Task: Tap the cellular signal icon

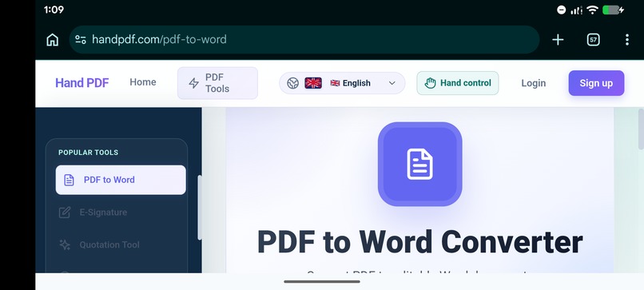Action: (576, 10)
